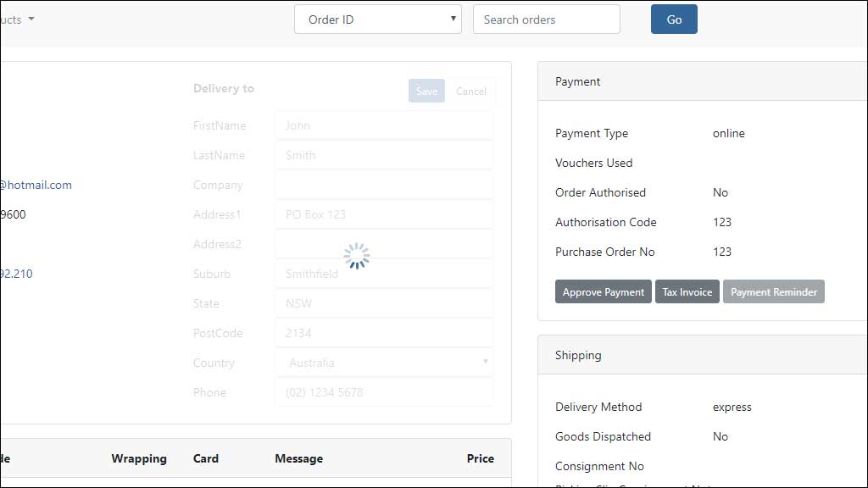Click the Price column header
This screenshot has height=488, width=868.
tap(480, 458)
